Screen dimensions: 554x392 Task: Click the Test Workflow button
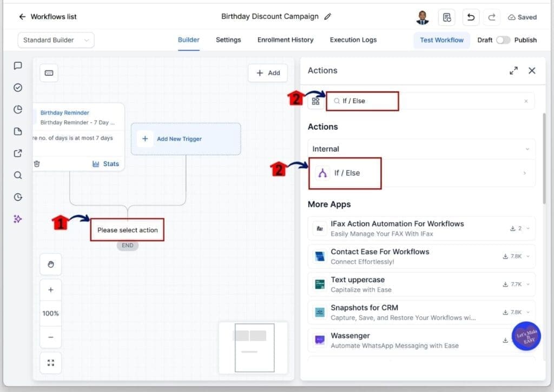pyautogui.click(x=441, y=40)
